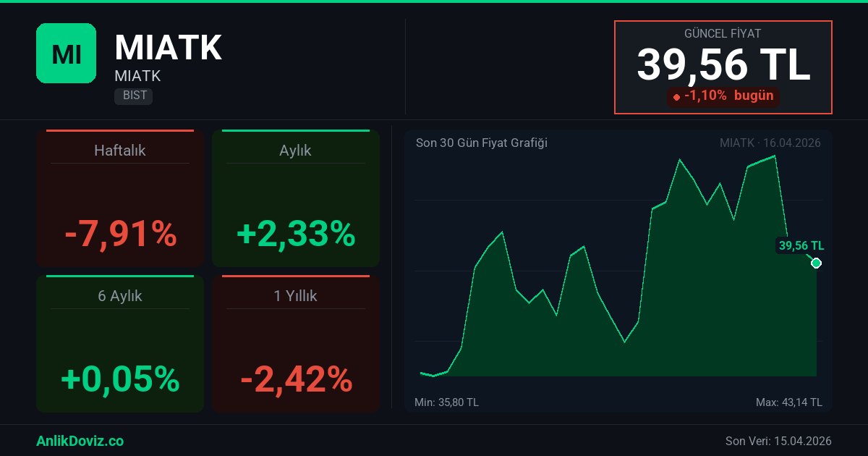Click the green MI logo icon

[66, 53]
